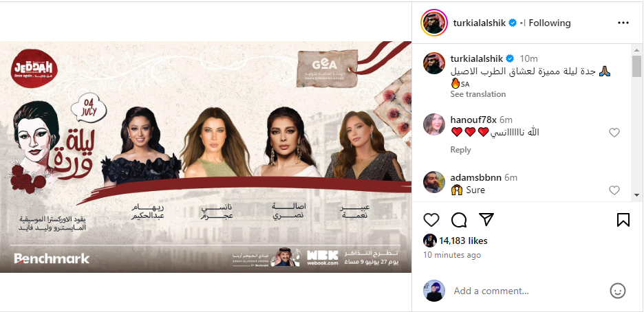The height and width of the screenshot is (312, 644).
Task: Click turkialalshik's profile picture in header
Action: tap(434, 23)
